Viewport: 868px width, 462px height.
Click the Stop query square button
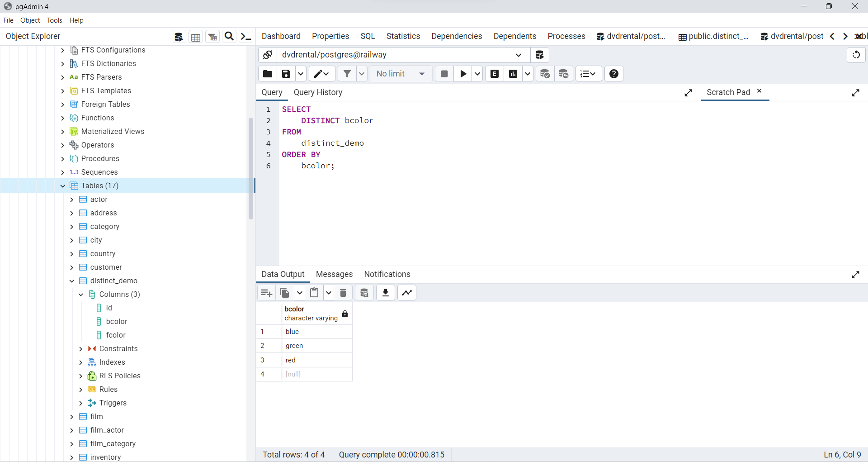[444, 74]
